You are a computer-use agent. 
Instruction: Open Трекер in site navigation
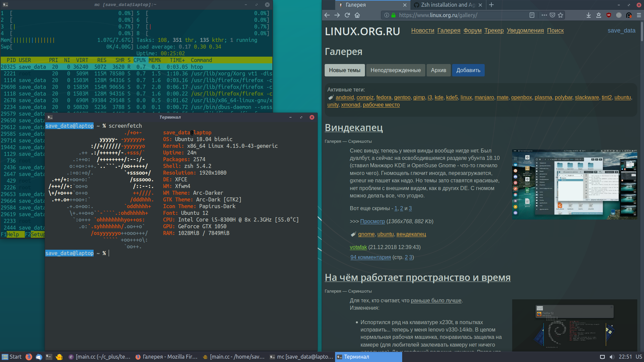click(x=494, y=31)
